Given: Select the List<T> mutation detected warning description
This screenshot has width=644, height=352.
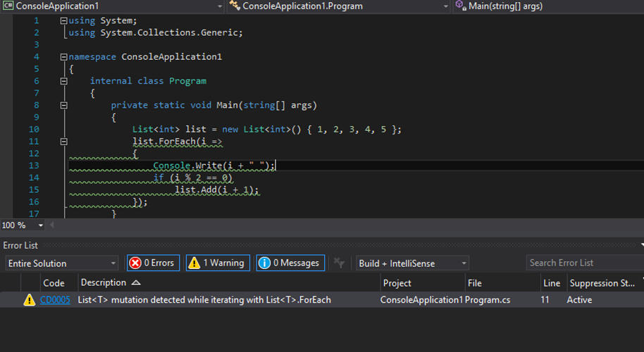Looking at the screenshot, I should (x=204, y=300).
